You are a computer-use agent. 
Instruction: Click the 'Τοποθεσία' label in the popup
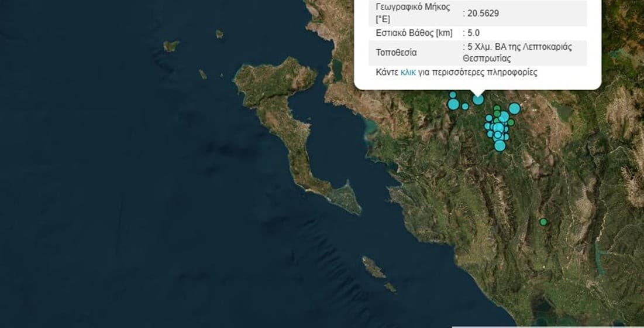(x=396, y=53)
